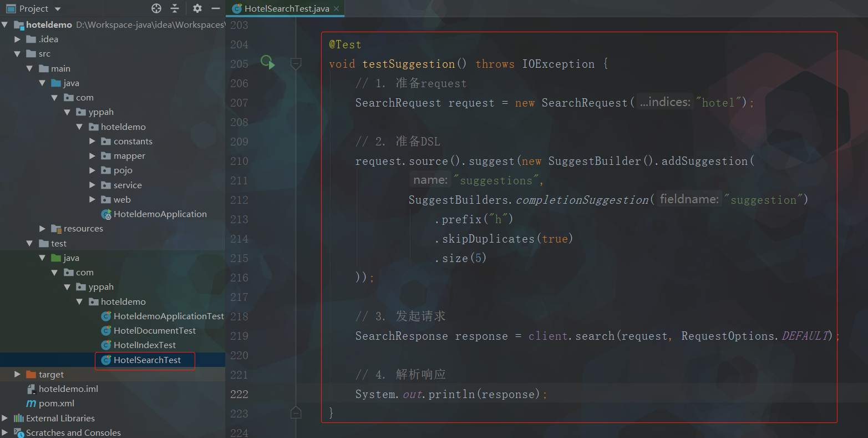Click the External Libraries icon
Screen dimensions: 868x438
(19, 419)
